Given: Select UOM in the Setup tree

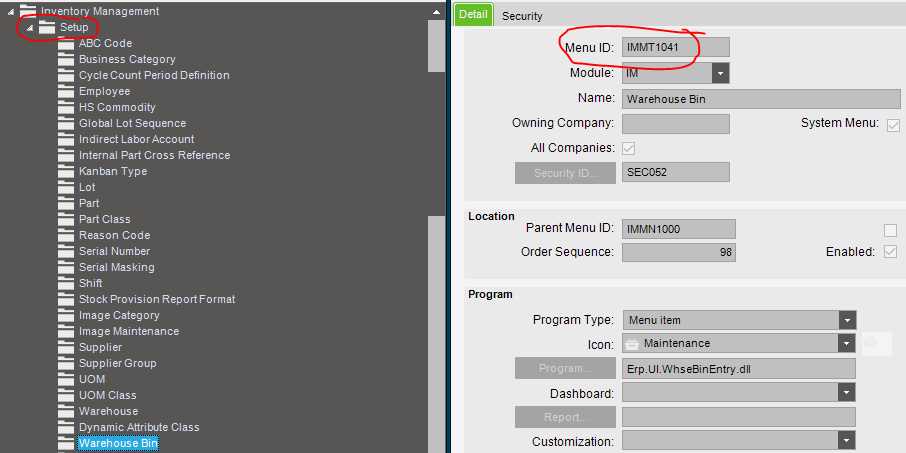Looking at the screenshot, I should [x=92, y=380].
